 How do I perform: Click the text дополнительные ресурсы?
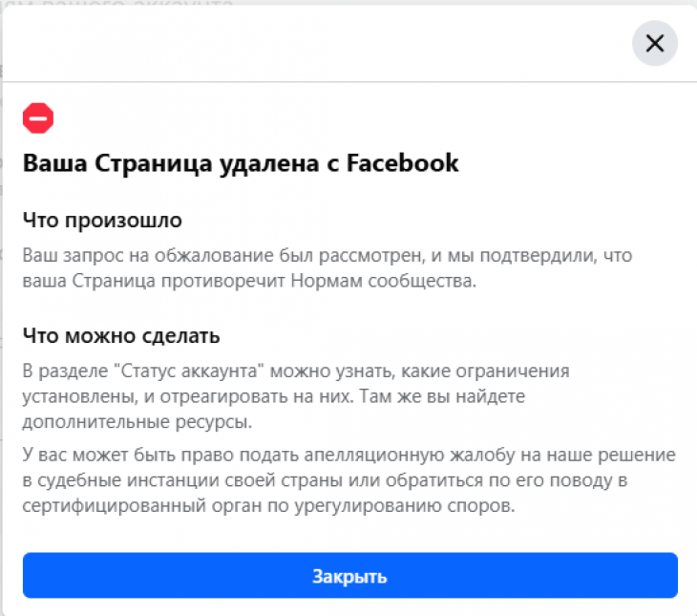137,421
